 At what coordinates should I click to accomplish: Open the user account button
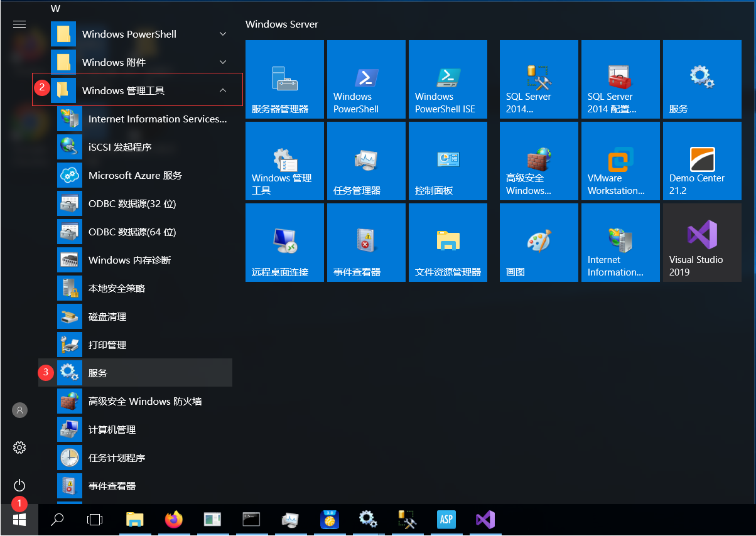pos(19,410)
